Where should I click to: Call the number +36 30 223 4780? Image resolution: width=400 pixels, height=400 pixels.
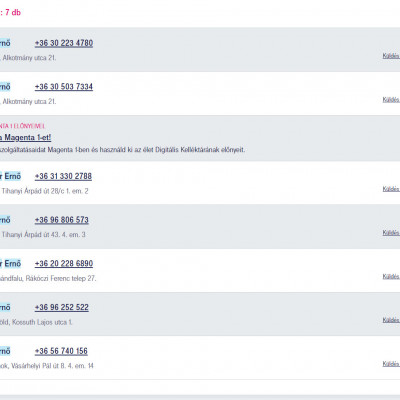pyautogui.click(x=64, y=43)
